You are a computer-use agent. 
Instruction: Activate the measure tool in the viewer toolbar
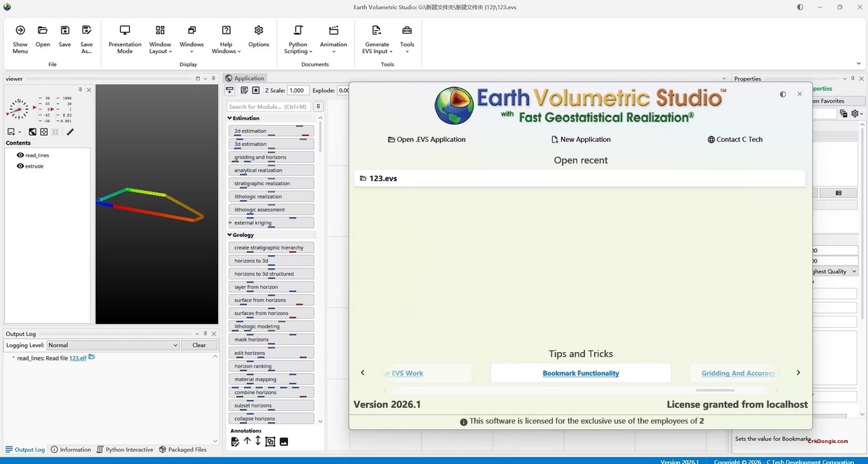tap(69, 131)
